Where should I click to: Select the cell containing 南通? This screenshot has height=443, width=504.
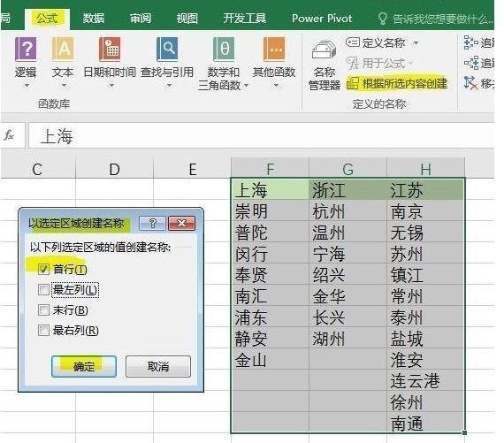(x=426, y=423)
